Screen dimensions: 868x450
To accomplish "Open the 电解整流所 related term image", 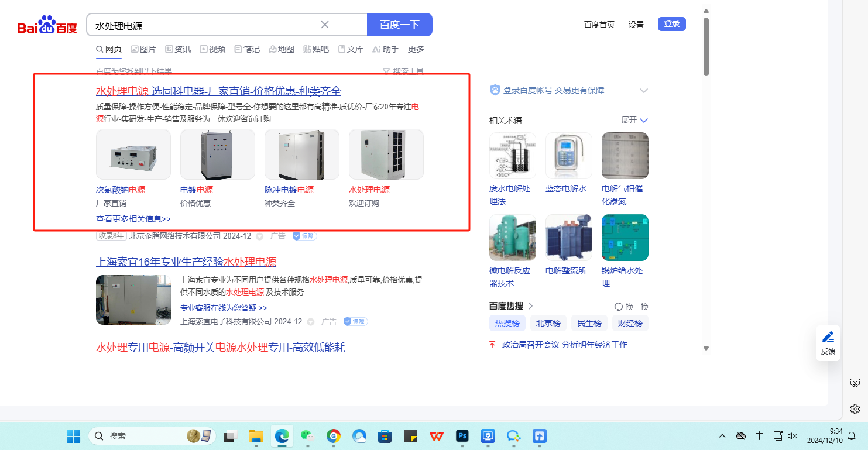I will (x=569, y=238).
